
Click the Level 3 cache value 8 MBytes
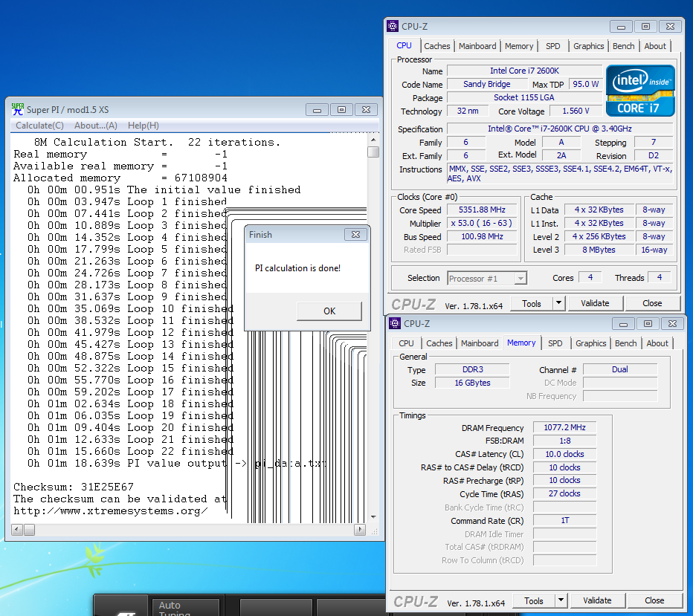[599, 250]
